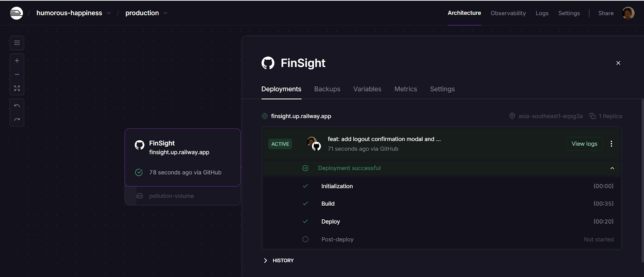The image size is (644, 277).
Task: Open the Observability tab
Action: coord(508,13)
